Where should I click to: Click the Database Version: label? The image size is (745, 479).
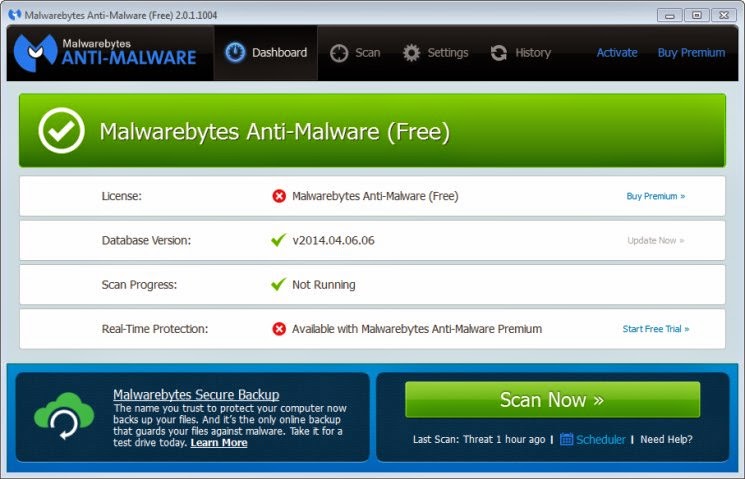click(x=146, y=240)
